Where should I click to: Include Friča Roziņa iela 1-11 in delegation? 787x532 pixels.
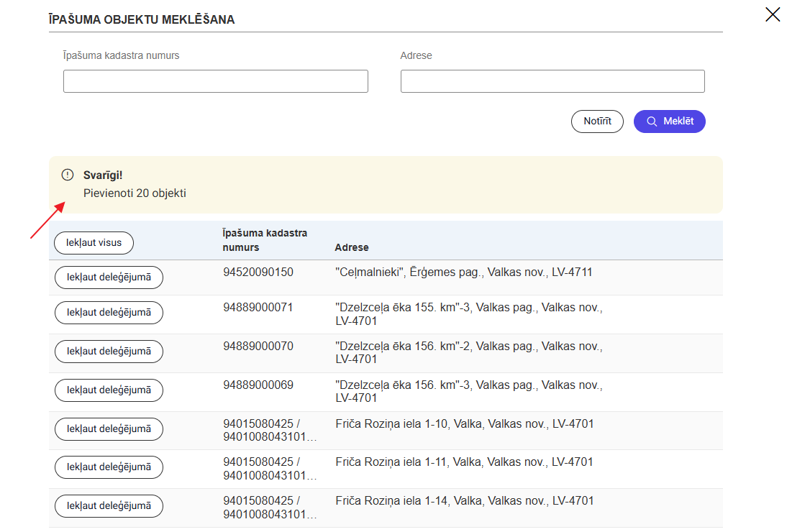tap(109, 467)
